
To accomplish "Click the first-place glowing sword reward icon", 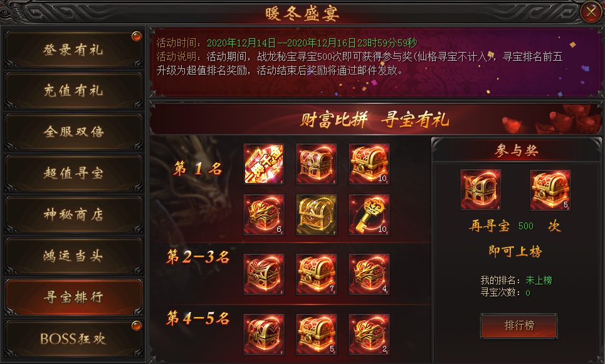I will (264, 164).
